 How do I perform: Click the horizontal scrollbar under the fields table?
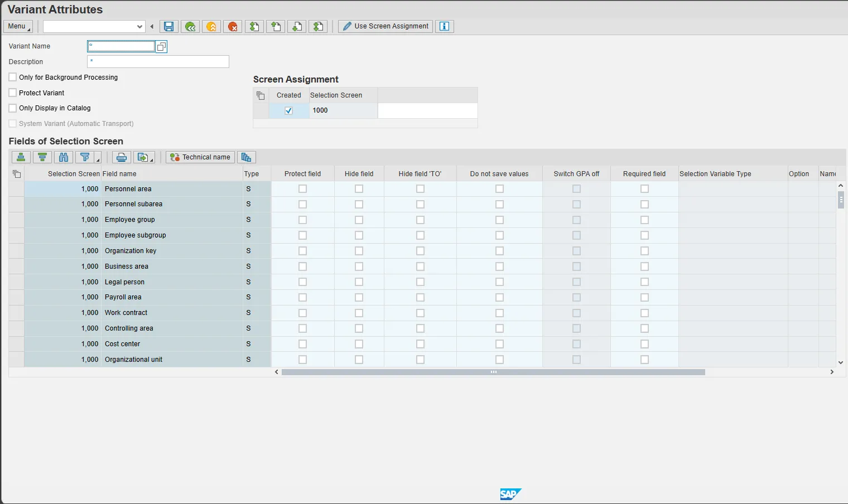pyautogui.click(x=493, y=372)
